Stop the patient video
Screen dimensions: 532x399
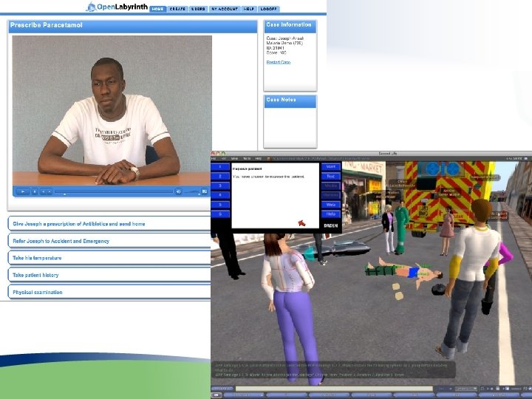pos(35,191)
